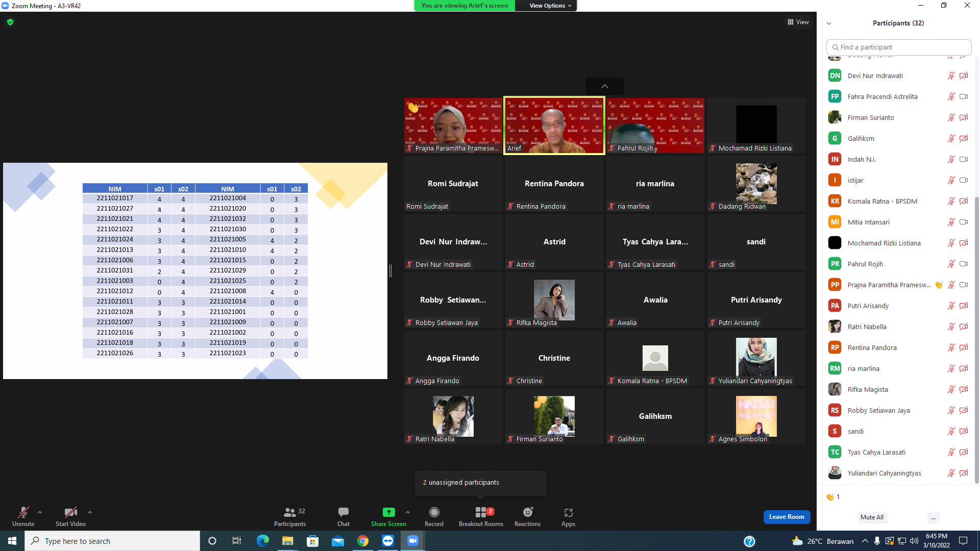Show hidden system tray icons
This screenshot has height=551, width=980.
[x=865, y=541]
